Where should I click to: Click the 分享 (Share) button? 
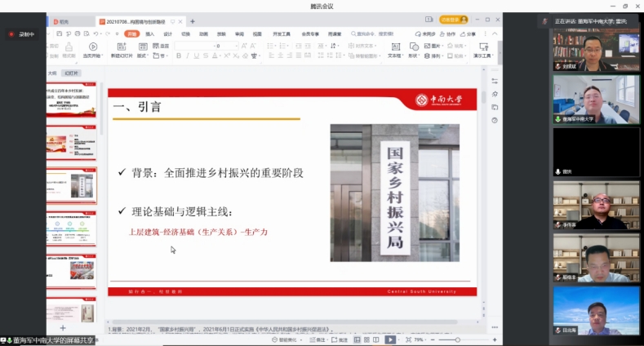[469, 34]
